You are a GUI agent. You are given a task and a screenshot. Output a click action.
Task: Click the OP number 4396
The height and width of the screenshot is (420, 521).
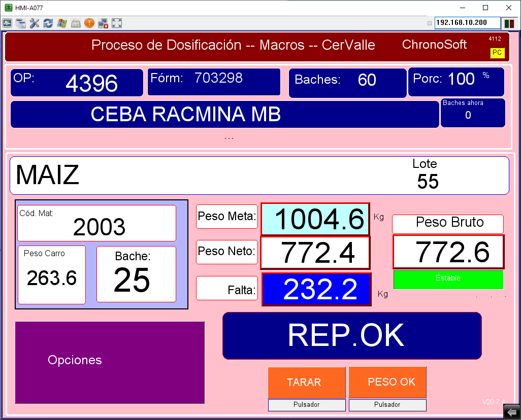pos(92,83)
